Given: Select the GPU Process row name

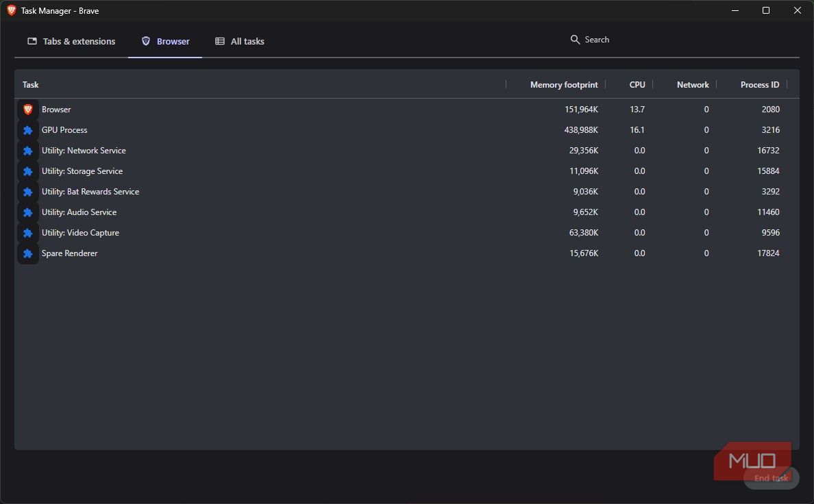Looking at the screenshot, I should pos(64,130).
